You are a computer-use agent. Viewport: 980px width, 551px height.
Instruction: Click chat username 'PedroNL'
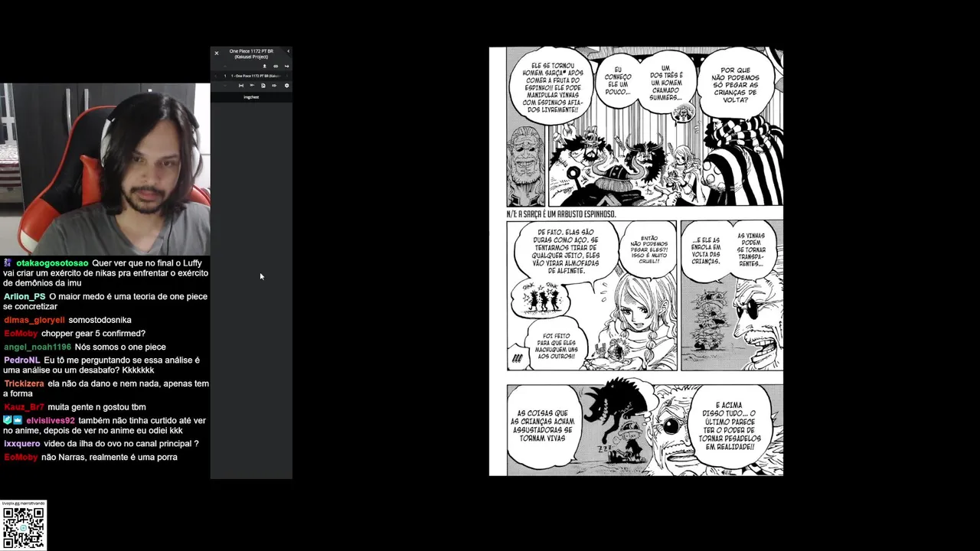(21, 360)
